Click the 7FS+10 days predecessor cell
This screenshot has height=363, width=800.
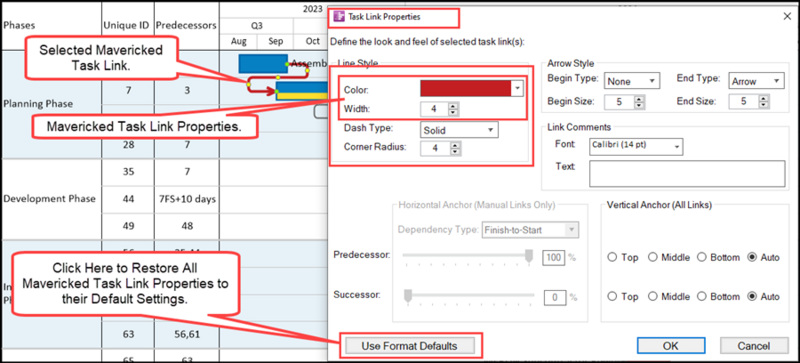tap(186, 199)
